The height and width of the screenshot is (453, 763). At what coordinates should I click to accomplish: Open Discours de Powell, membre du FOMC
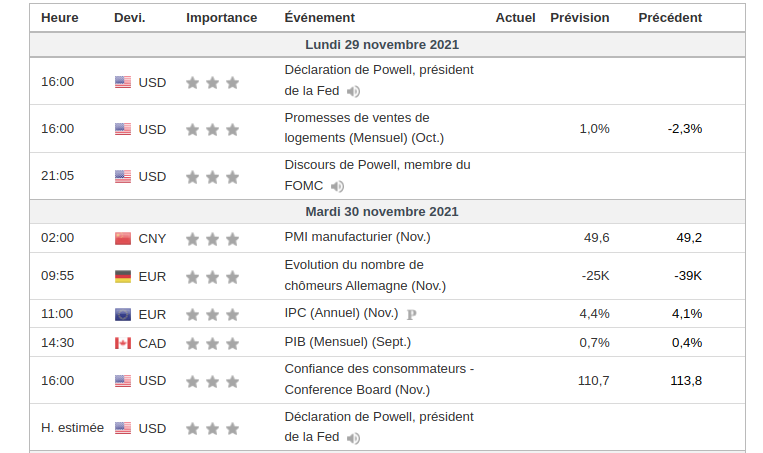[377, 165]
